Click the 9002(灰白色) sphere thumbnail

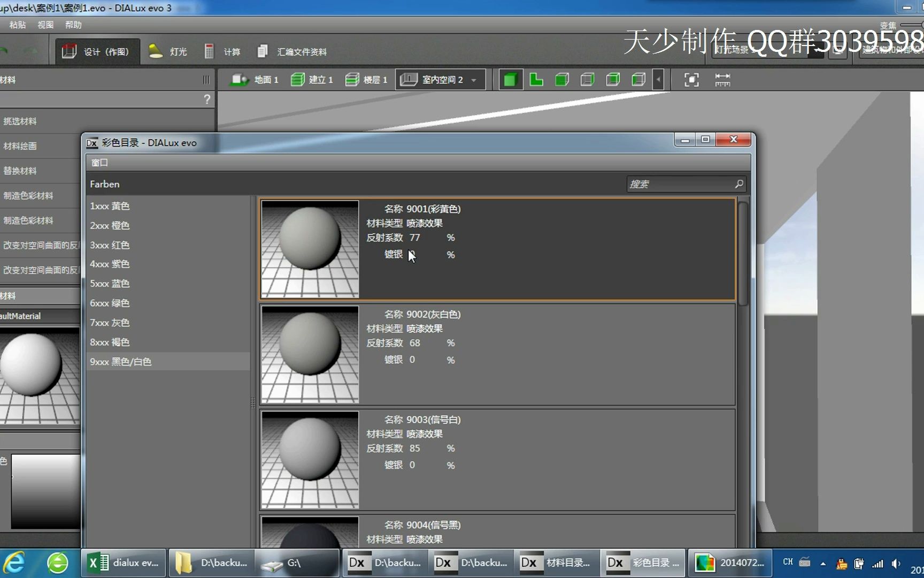[x=310, y=354]
